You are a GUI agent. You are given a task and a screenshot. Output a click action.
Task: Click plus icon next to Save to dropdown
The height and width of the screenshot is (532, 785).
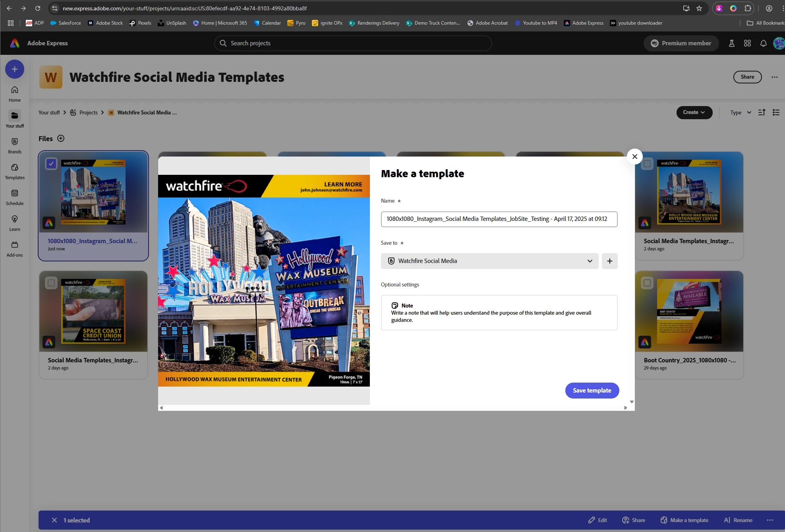pos(609,261)
